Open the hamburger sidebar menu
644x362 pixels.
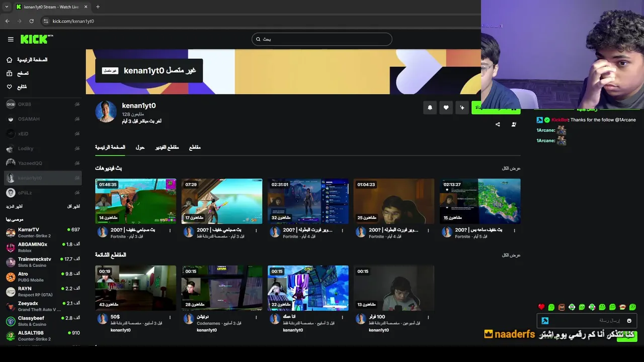coord(11,39)
